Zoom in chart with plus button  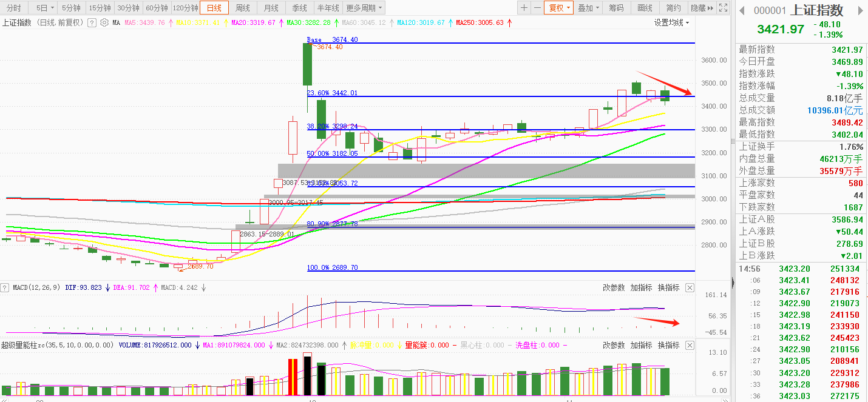pyautogui.click(x=524, y=8)
